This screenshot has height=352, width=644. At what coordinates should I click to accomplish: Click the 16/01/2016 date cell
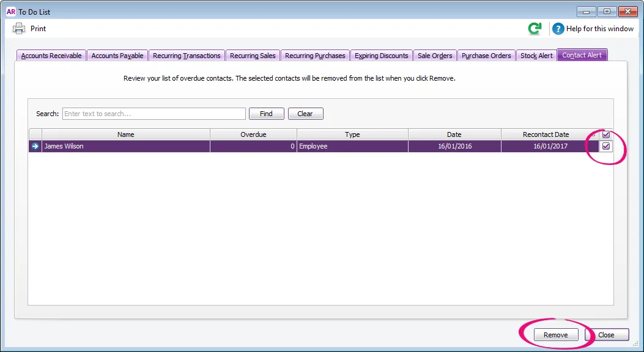tap(454, 146)
